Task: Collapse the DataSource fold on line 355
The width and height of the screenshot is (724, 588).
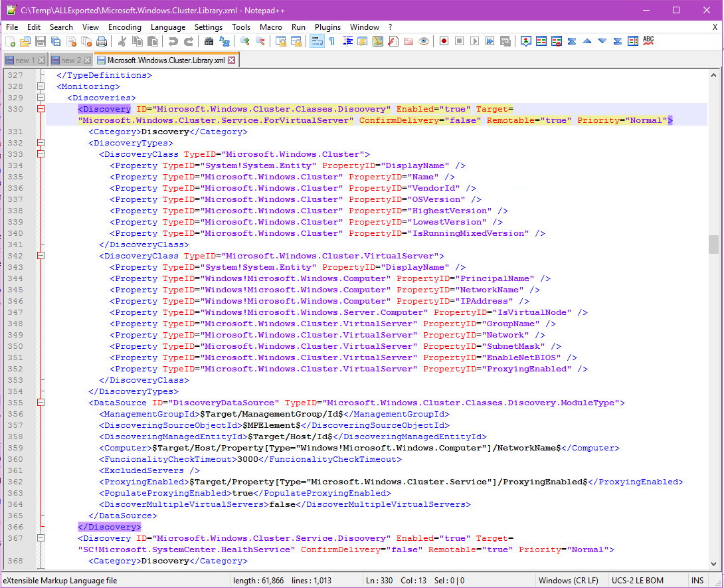Action: click(41, 403)
